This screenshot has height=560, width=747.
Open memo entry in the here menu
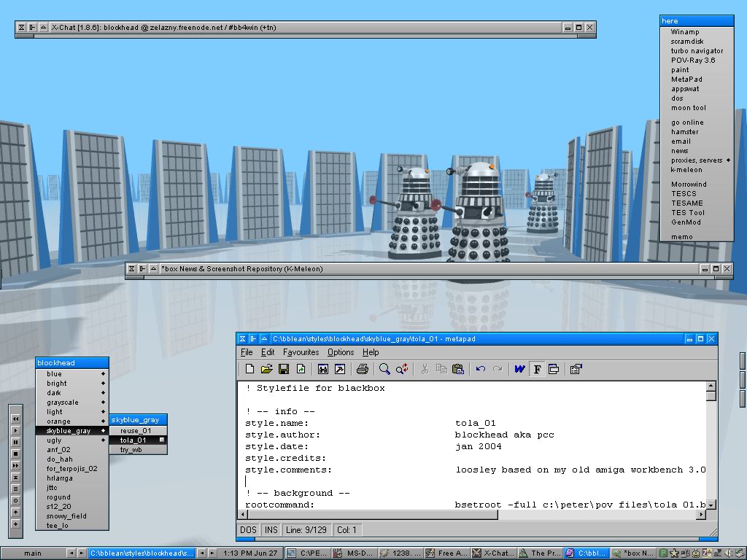pos(697,237)
